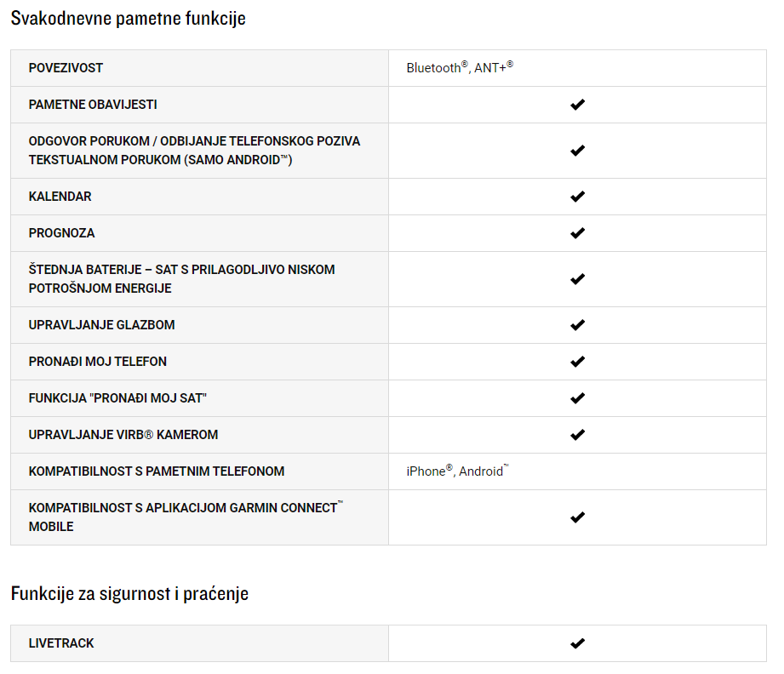This screenshot has height=674, width=784.
Task: Click the Upravljanje VIRB kamerom label
Action: (x=123, y=435)
